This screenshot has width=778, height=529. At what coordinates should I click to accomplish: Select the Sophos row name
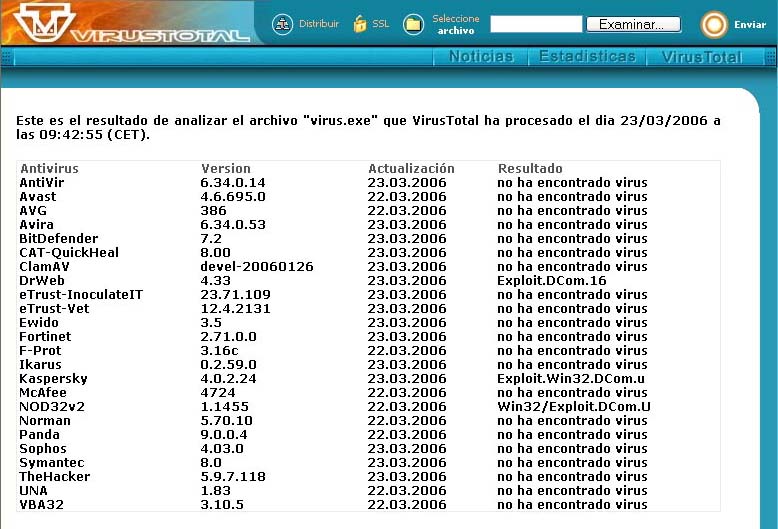click(43, 449)
